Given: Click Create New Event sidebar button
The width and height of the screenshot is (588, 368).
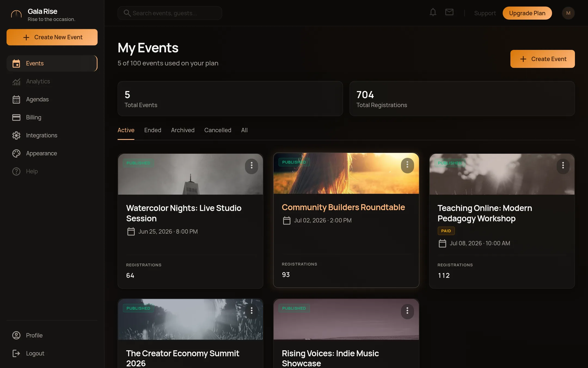Looking at the screenshot, I should click(x=52, y=37).
